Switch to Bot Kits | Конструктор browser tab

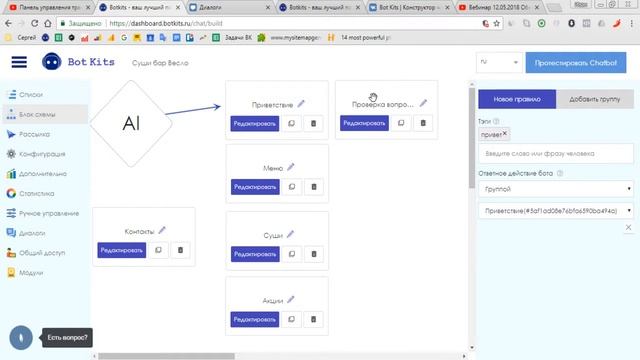coord(409,7)
